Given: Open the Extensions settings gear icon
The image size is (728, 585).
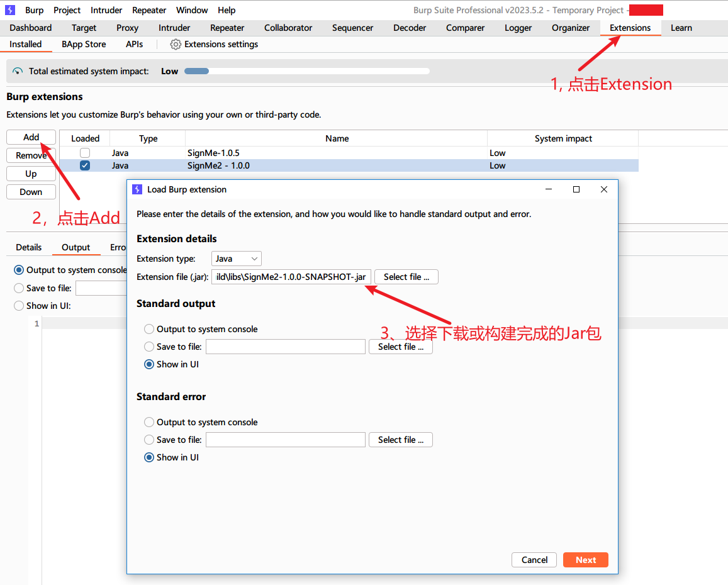Looking at the screenshot, I should click(x=175, y=44).
